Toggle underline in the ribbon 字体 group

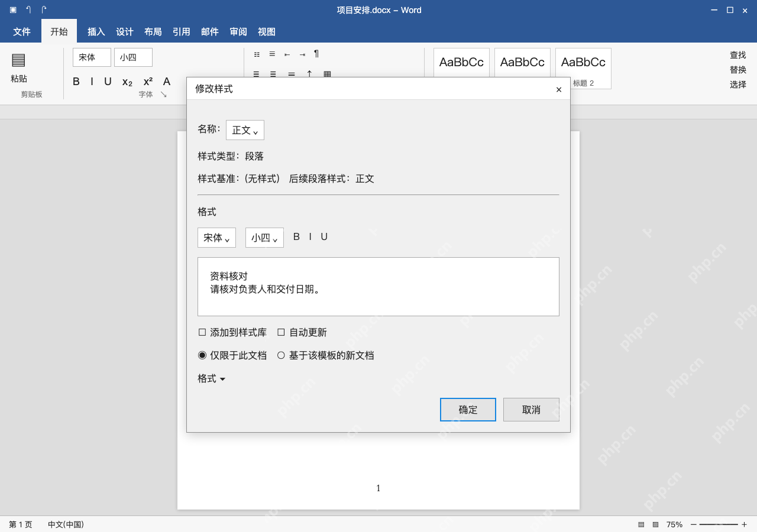(x=108, y=82)
